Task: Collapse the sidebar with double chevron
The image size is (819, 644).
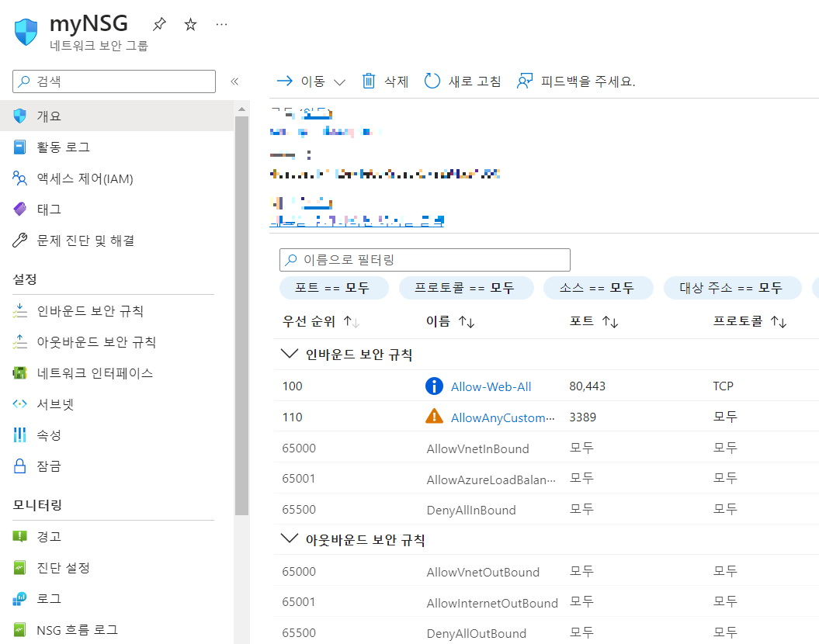Action: tap(234, 81)
